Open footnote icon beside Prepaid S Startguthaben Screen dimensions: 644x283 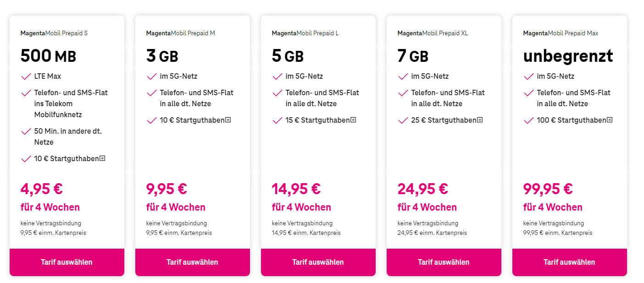coord(103,158)
